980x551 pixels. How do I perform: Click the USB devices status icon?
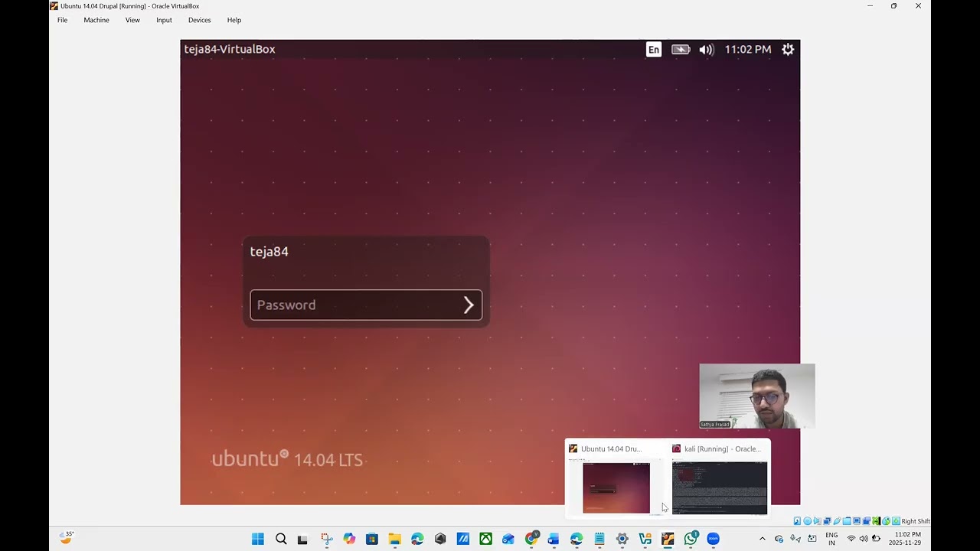pyautogui.click(x=837, y=521)
